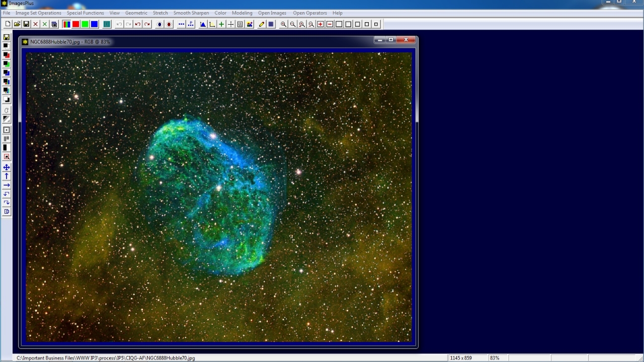Viewport: 644px width, 362px height.
Task: Click the black thin crosshair icon
Action: tap(230, 24)
